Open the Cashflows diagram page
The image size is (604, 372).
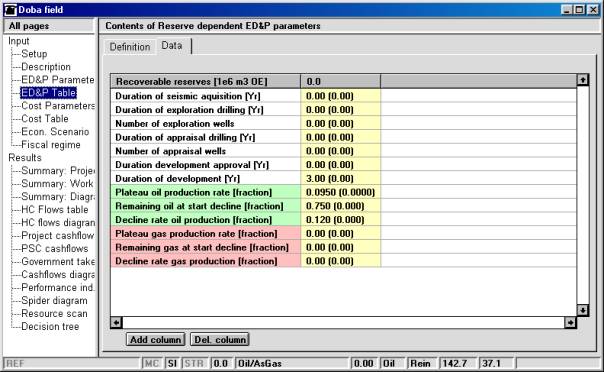(58, 275)
